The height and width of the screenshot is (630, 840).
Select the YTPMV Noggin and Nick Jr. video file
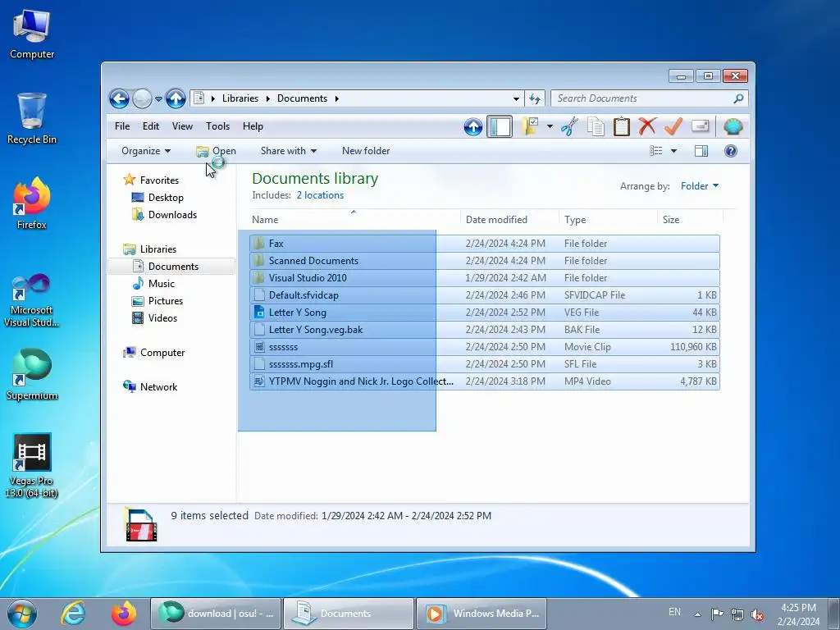tap(484, 381)
